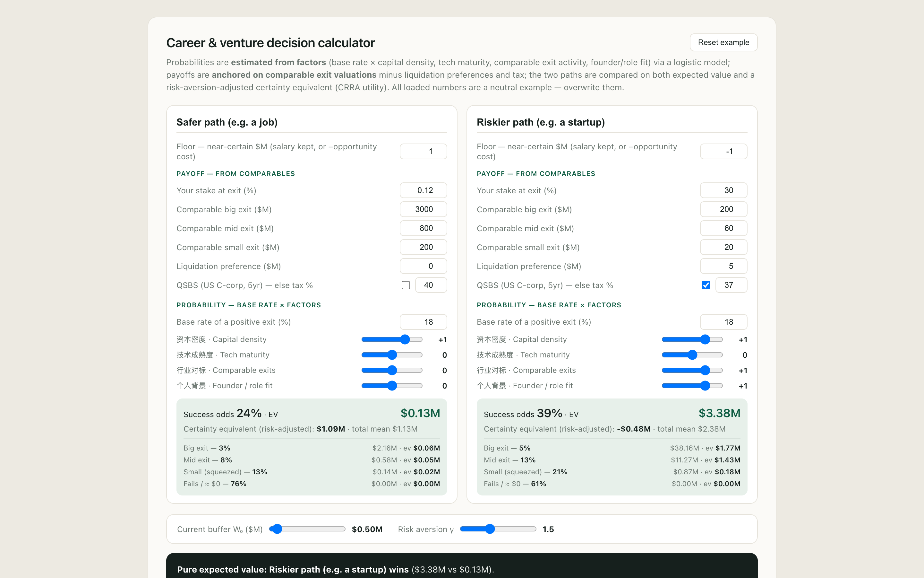Focus the Safer path Comparable small exit field
This screenshot has height=578, width=924.
pos(423,247)
